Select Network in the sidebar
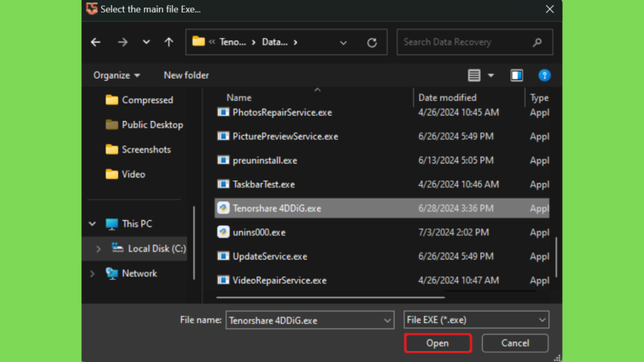The image size is (644, 362). pyautogui.click(x=131, y=273)
